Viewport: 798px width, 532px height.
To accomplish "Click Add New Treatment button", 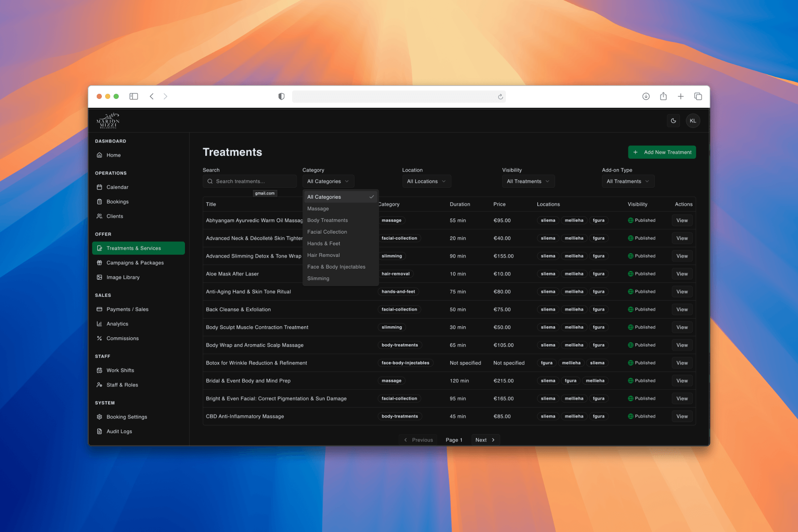I will 662,152.
